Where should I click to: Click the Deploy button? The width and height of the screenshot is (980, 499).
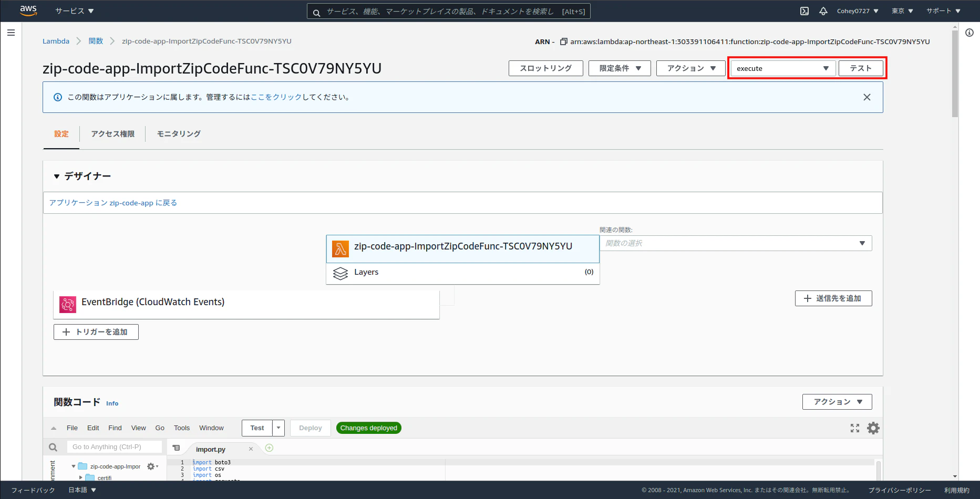pos(311,428)
